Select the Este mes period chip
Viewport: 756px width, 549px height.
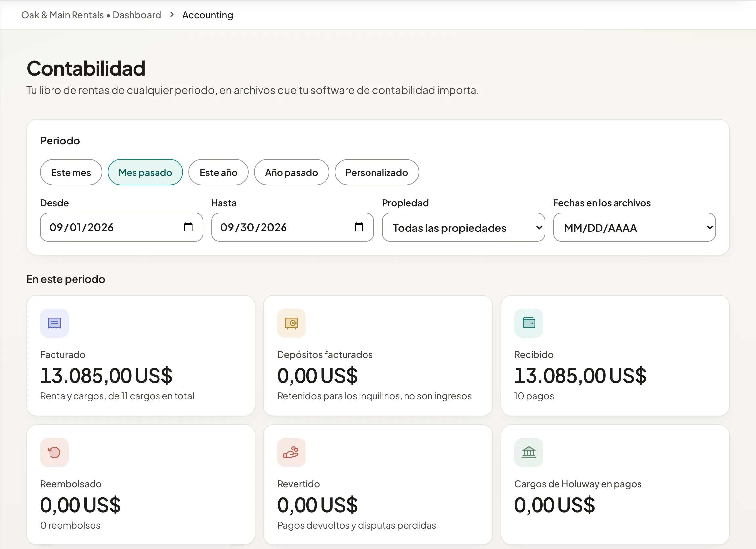pyautogui.click(x=71, y=172)
